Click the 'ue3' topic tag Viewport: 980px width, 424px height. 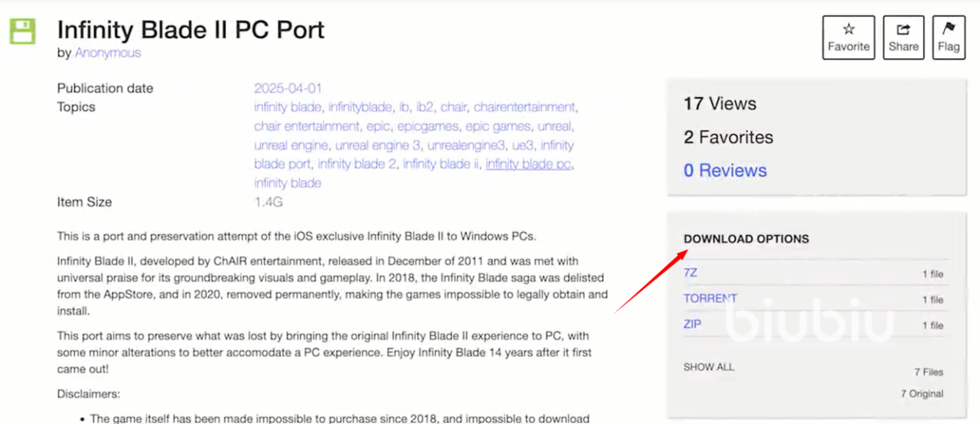tap(523, 145)
